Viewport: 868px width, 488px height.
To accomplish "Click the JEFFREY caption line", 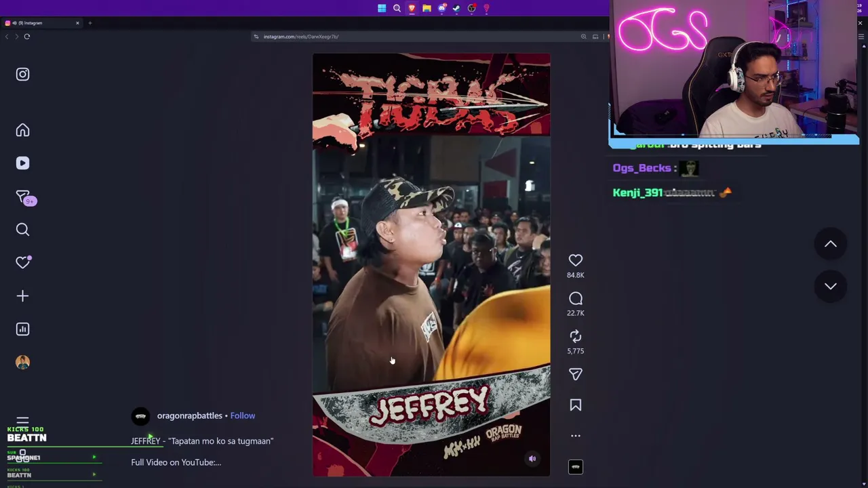I will pos(202,441).
